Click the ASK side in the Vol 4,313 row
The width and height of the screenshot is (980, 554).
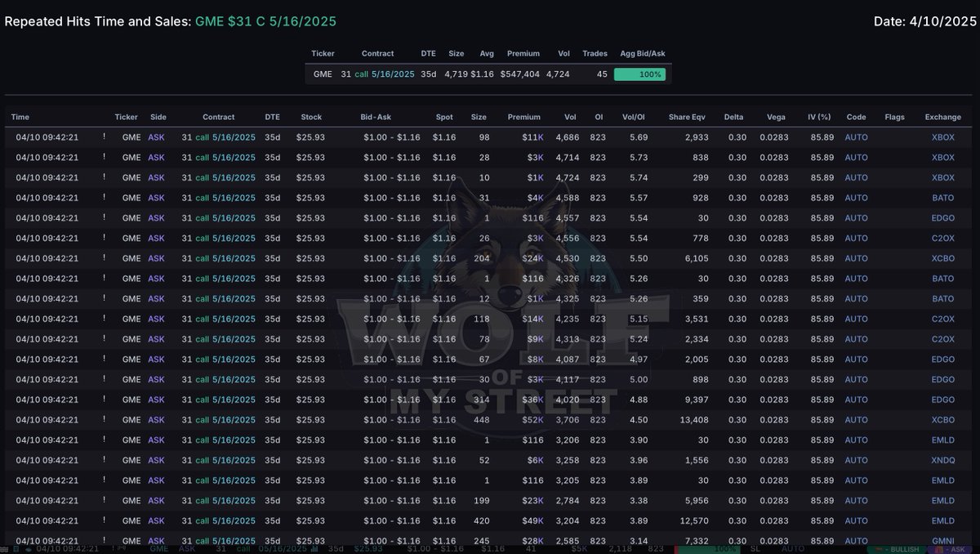tap(157, 339)
